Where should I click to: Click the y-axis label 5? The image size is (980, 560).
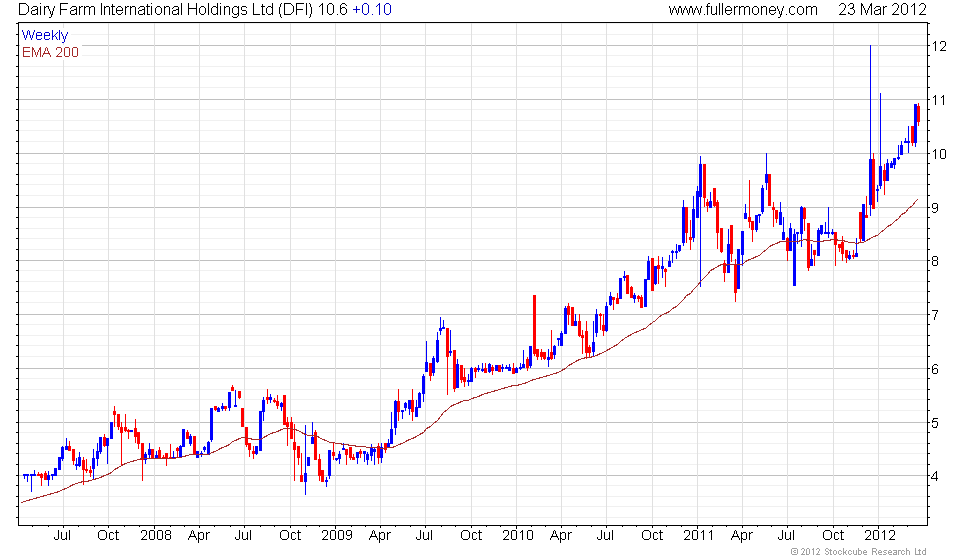[936, 423]
